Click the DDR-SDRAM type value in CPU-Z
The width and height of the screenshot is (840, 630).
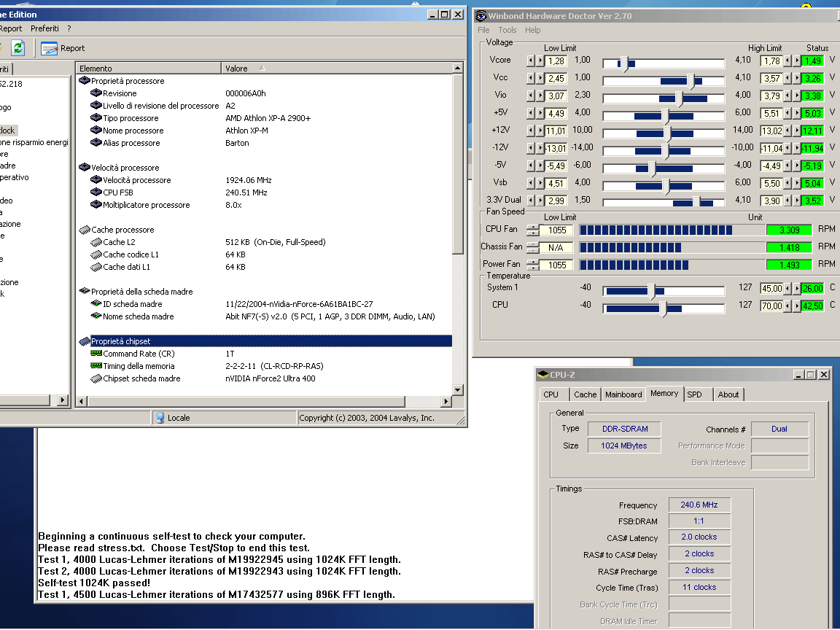pos(625,429)
